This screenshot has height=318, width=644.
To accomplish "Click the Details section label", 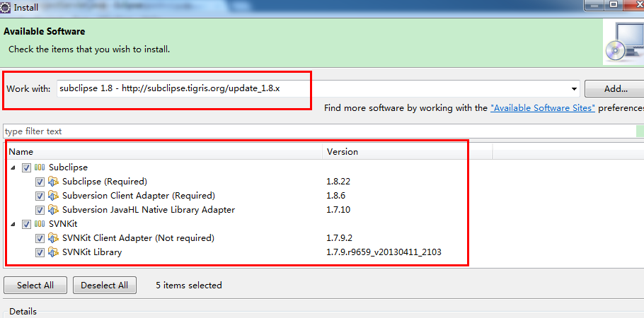I will coord(23,312).
